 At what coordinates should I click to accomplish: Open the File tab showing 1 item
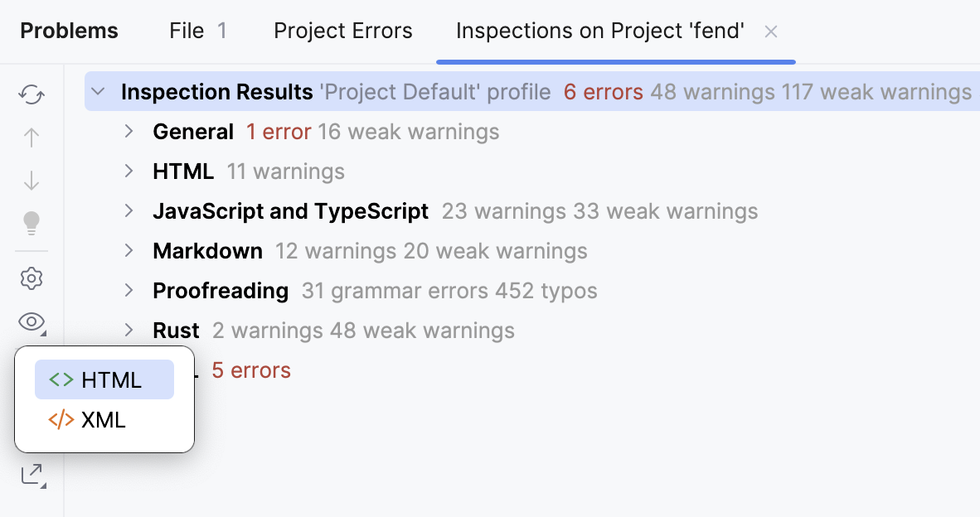(x=197, y=31)
